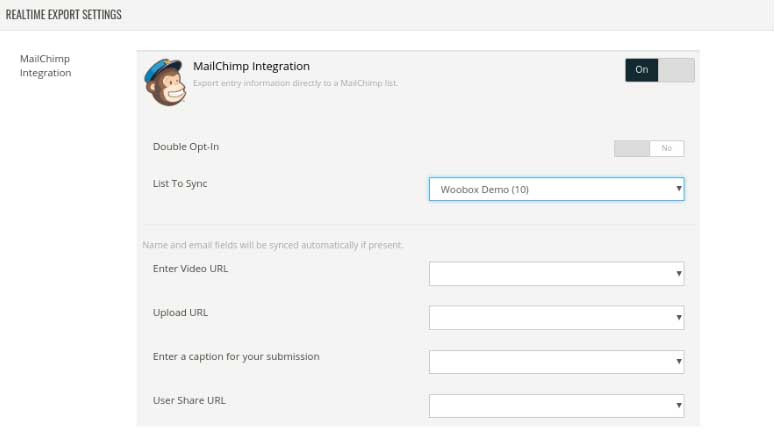Click the Double Opt-In label
This screenshot has width=775, height=446.
[x=186, y=147]
